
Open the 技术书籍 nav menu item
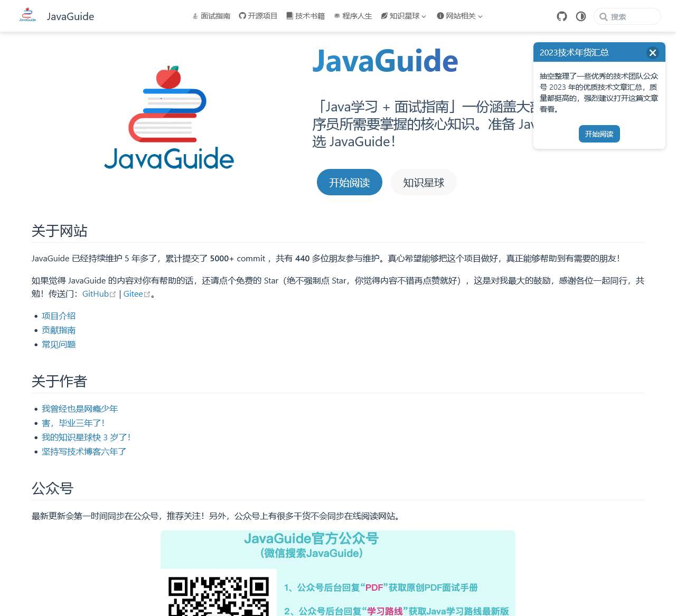[305, 16]
